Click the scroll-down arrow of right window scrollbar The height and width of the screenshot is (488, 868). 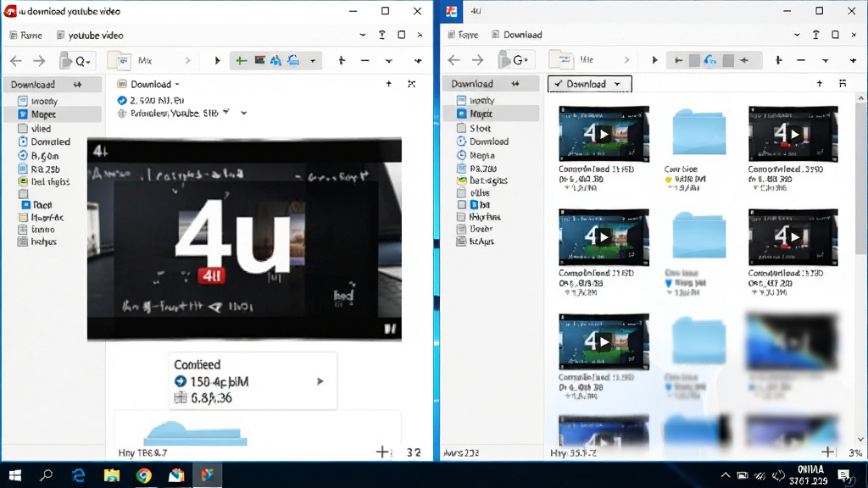coord(861,440)
